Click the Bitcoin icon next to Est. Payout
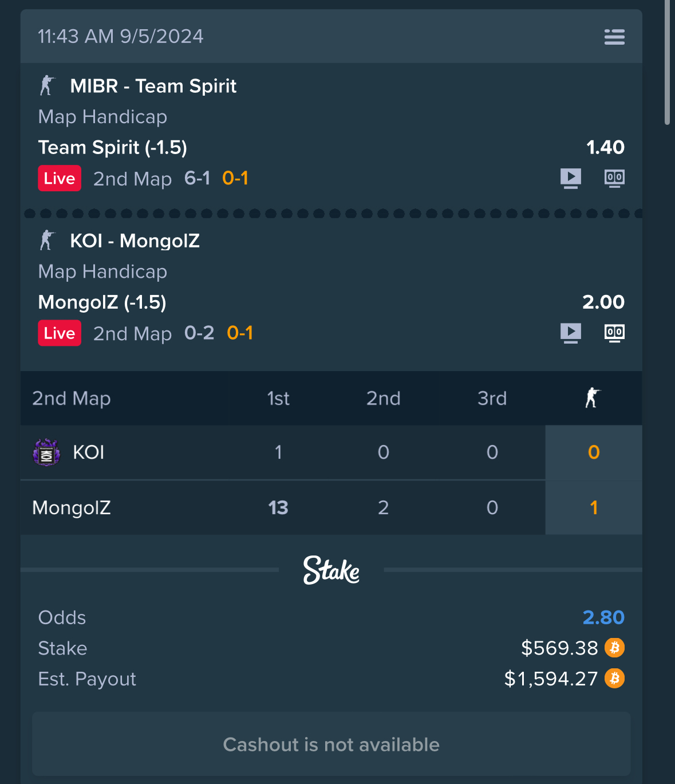The image size is (675, 784). tap(615, 678)
